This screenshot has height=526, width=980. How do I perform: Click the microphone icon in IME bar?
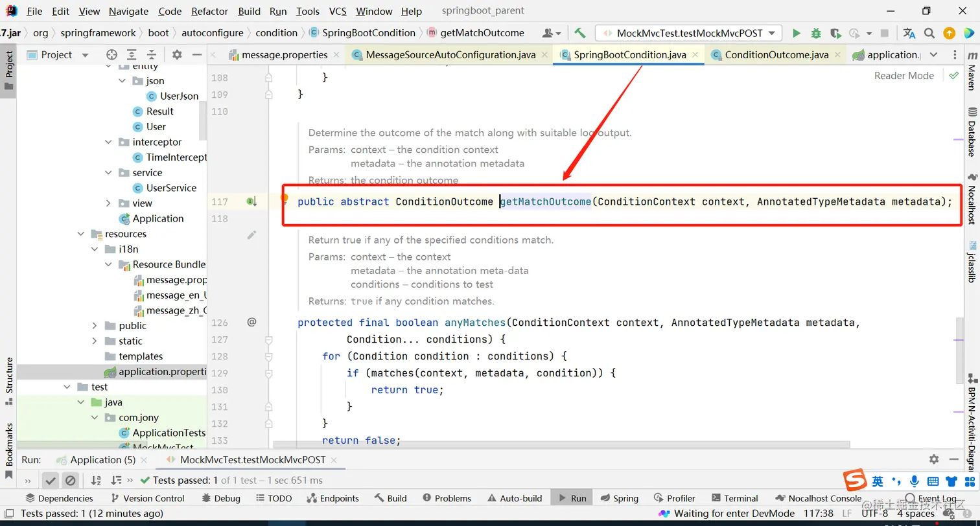[x=915, y=481]
